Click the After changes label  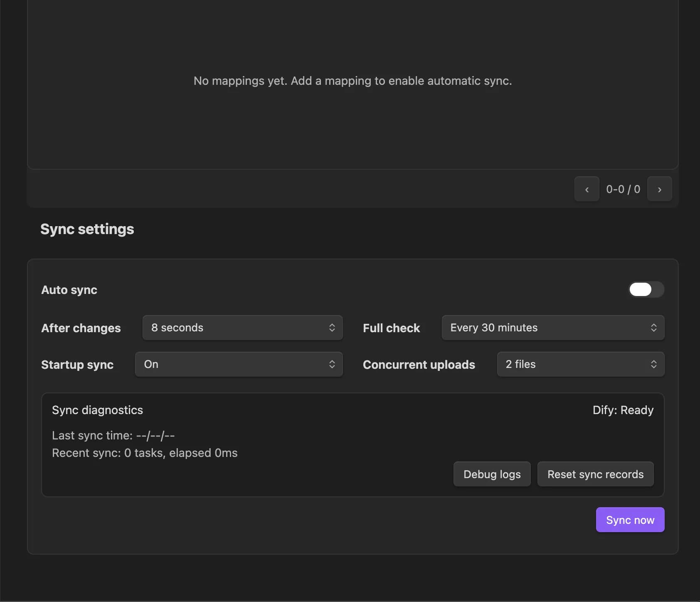(x=81, y=328)
